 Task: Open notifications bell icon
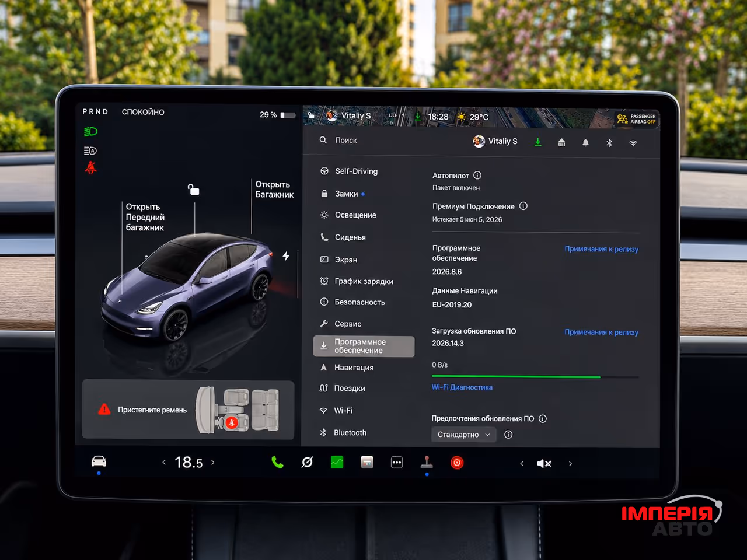tap(585, 142)
